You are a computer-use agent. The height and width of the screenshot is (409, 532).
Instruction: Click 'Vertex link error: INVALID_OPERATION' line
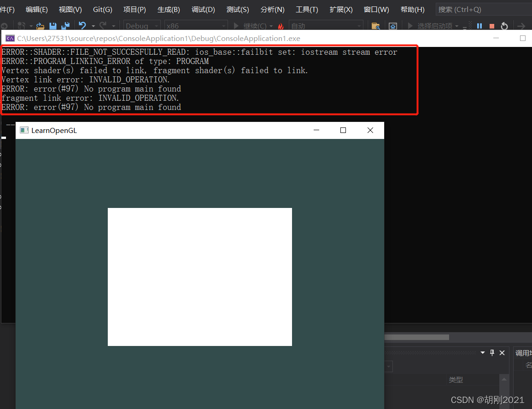pyautogui.click(x=86, y=80)
